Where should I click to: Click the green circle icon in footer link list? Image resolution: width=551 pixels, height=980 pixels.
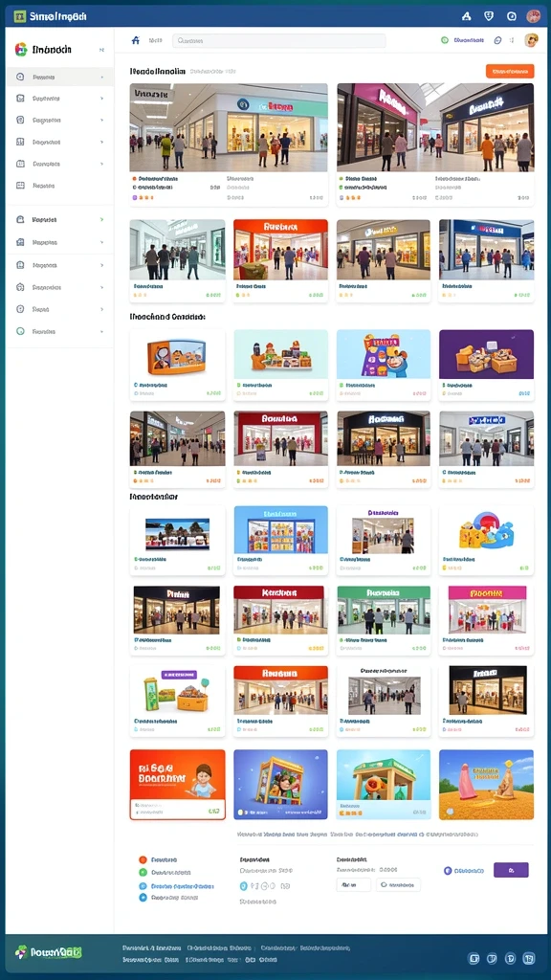pos(143,873)
